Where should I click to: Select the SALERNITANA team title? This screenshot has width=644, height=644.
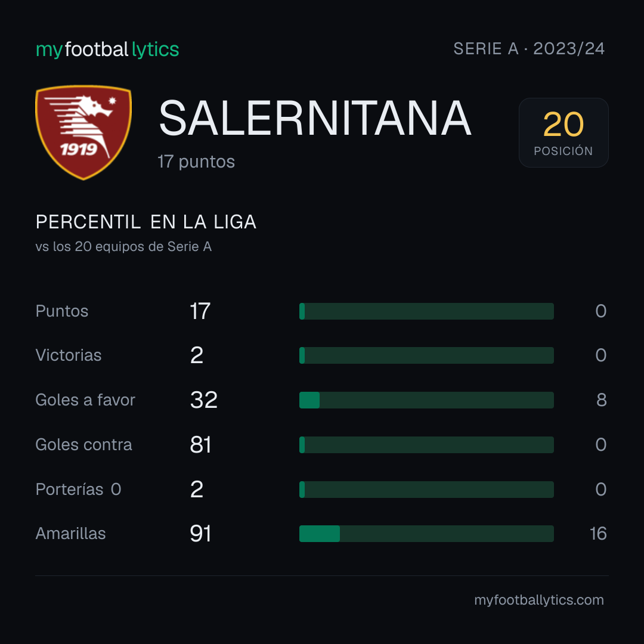[x=315, y=118]
